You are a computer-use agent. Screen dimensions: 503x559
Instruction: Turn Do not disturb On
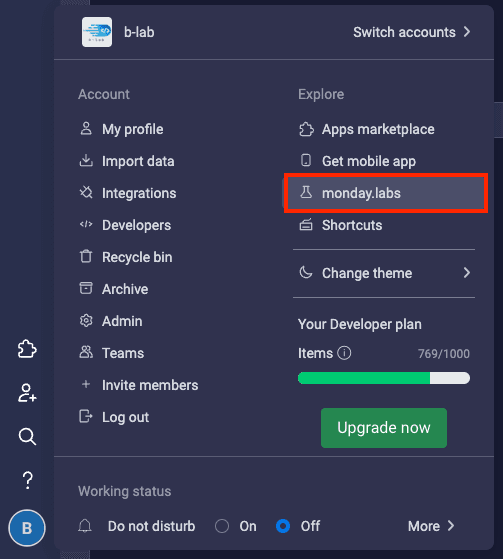pos(222,526)
